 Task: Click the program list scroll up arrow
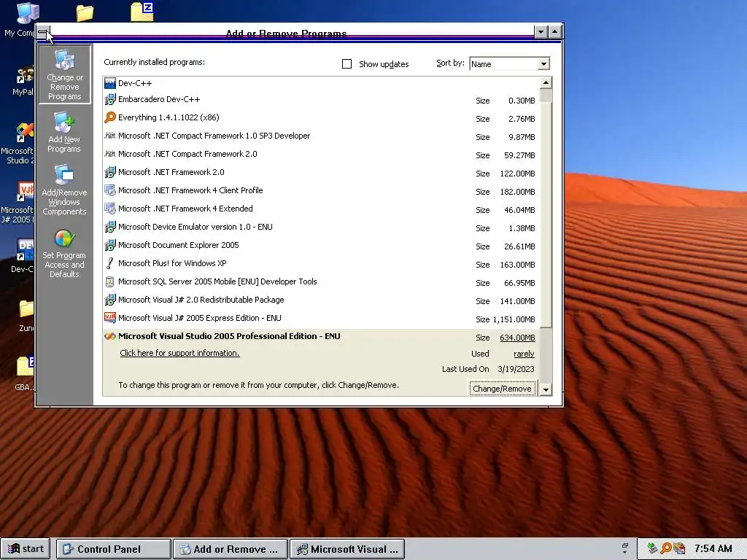click(x=546, y=83)
